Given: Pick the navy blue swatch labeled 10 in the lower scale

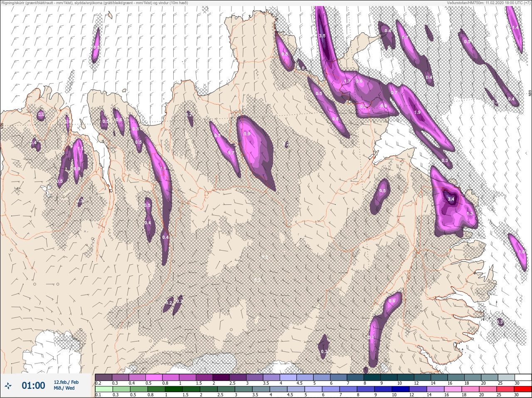Looking at the screenshot, I should click(400, 389).
